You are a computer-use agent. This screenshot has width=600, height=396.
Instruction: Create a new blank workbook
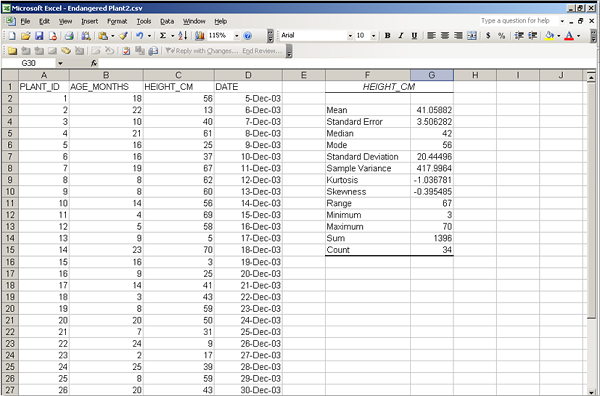(x=12, y=36)
